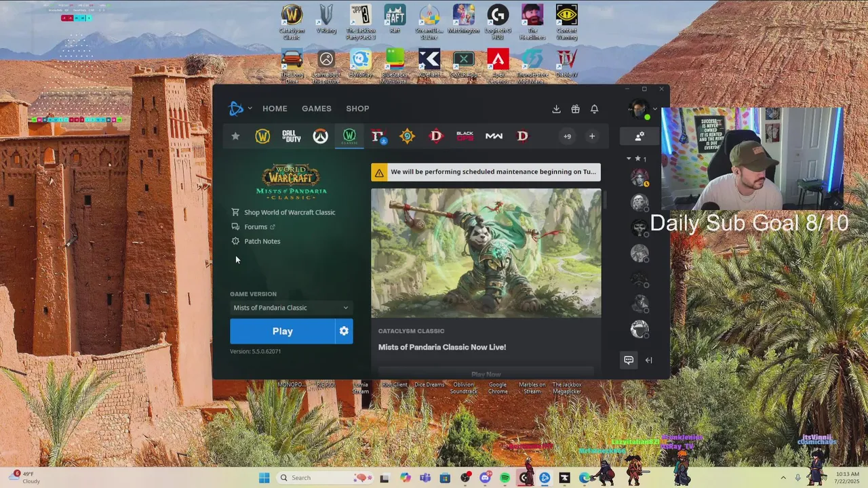Open the scheduled maintenance warning banner
868x488 pixels.
(x=486, y=172)
